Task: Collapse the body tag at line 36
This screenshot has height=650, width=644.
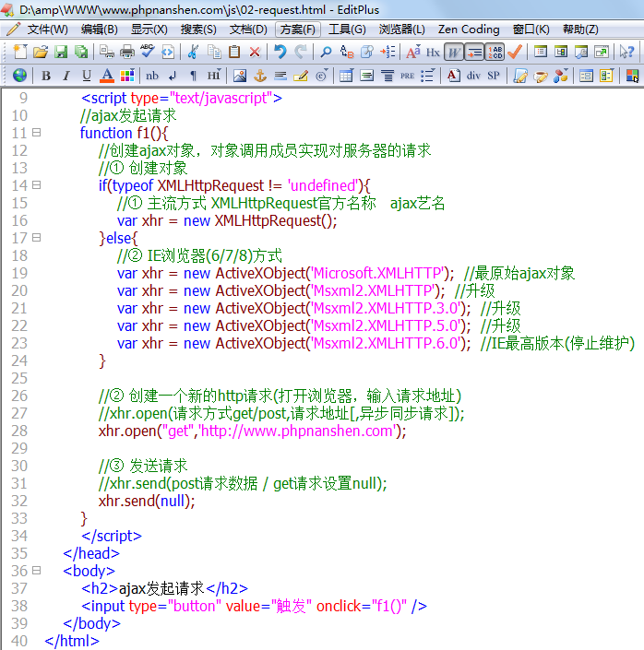Action: click(37, 571)
